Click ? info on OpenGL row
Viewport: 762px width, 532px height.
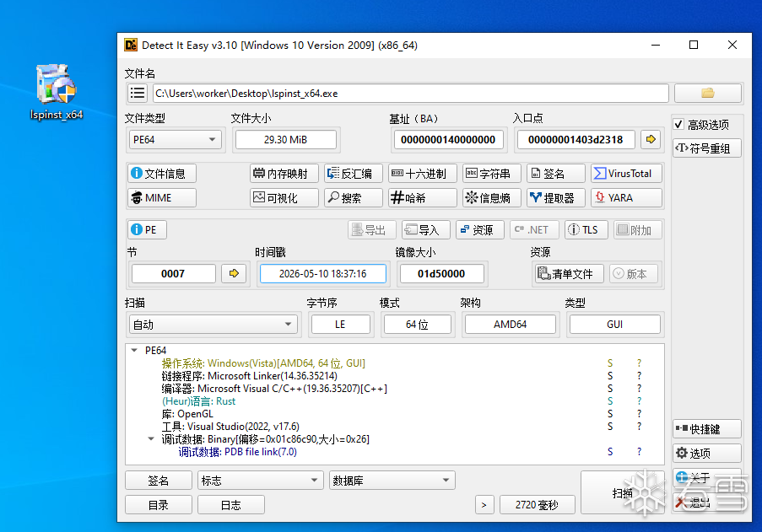[639, 414]
